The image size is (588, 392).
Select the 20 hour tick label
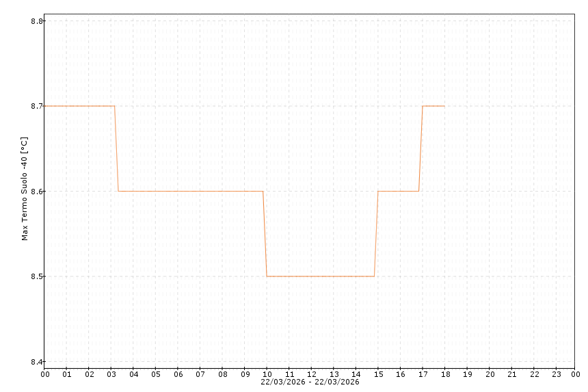tap(490, 374)
